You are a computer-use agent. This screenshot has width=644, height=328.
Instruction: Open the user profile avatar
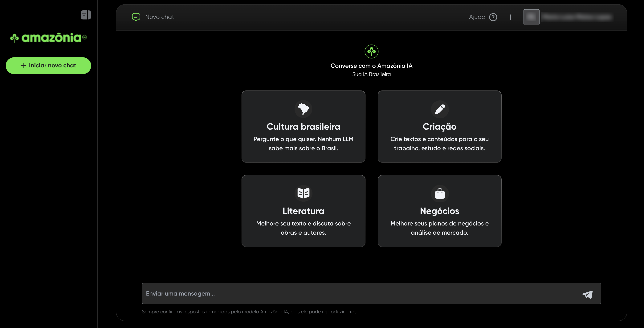(x=531, y=17)
